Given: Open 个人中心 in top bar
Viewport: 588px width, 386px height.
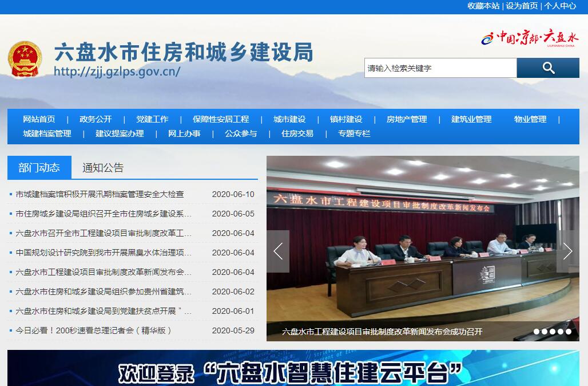Looking at the screenshot, I should coord(560,6).
